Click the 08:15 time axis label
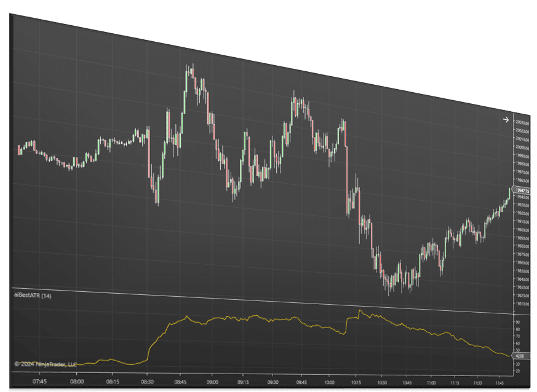 point(113,382)
